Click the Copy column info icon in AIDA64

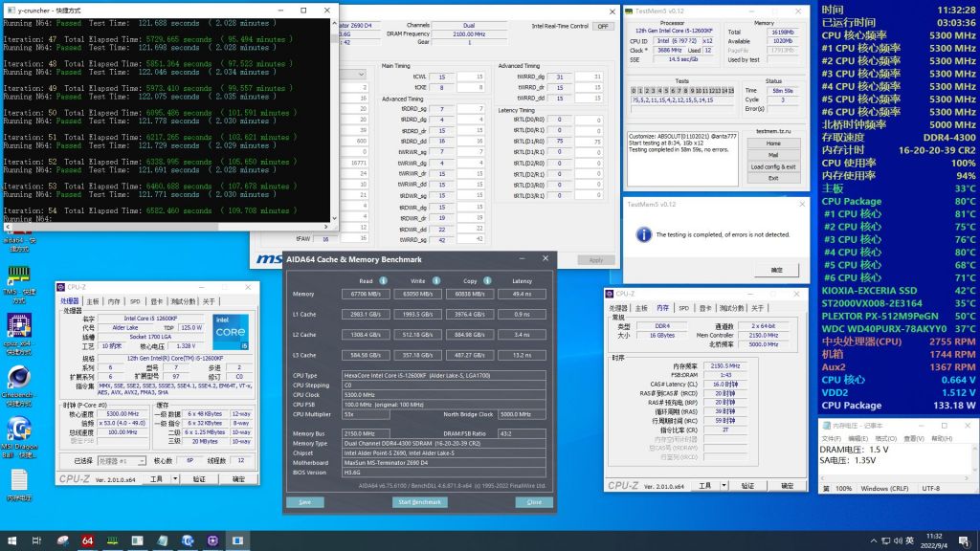click(x=487, y=281)
